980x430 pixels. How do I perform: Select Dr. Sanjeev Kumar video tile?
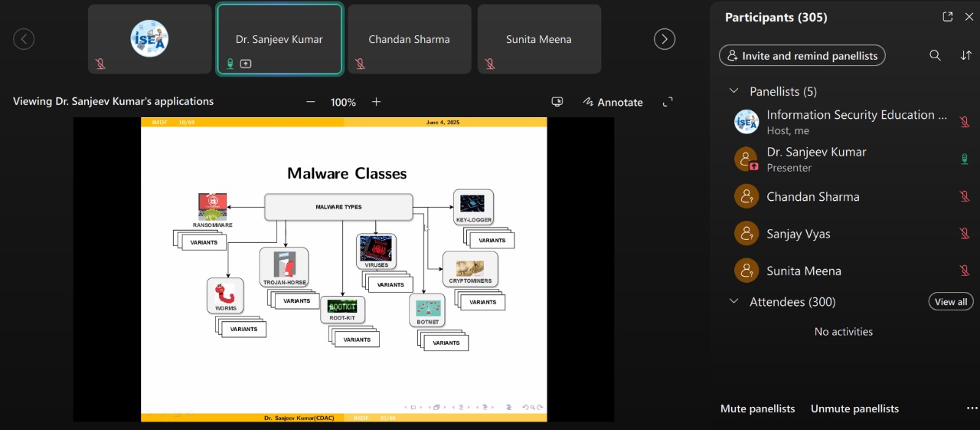click(x=279, y=39)
